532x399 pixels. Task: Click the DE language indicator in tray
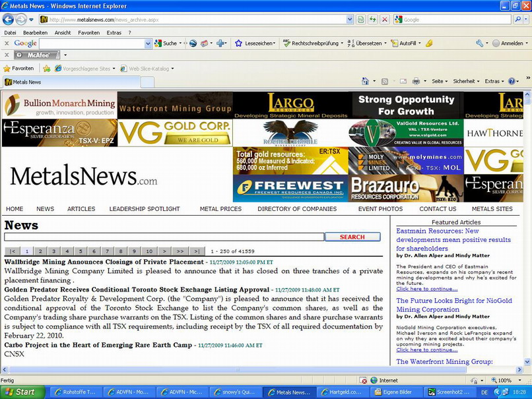tap(484, 392)
